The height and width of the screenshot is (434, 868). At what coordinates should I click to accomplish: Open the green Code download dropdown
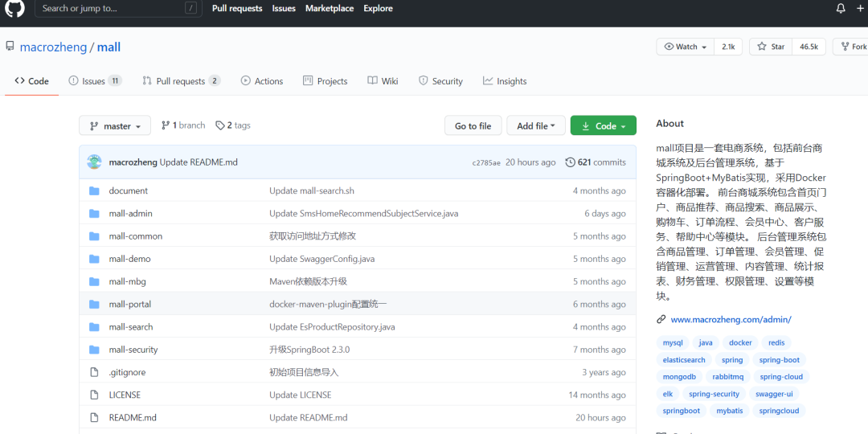point(604,125)
